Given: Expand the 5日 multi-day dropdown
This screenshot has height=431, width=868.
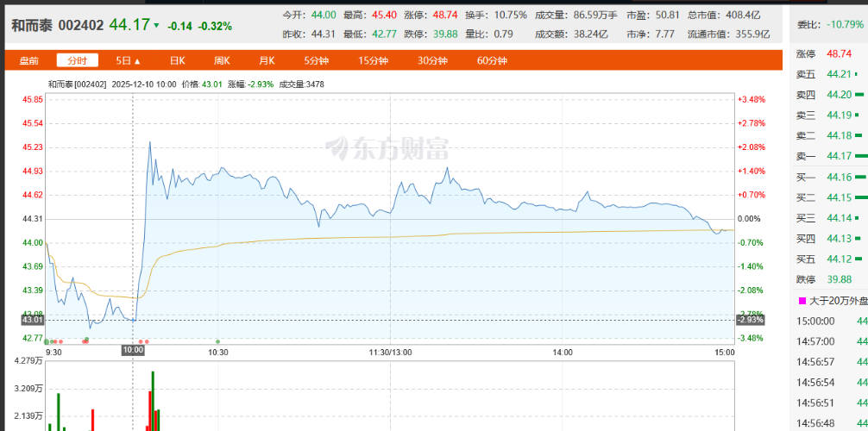Looking at the screenshot, I should point(128,61).
